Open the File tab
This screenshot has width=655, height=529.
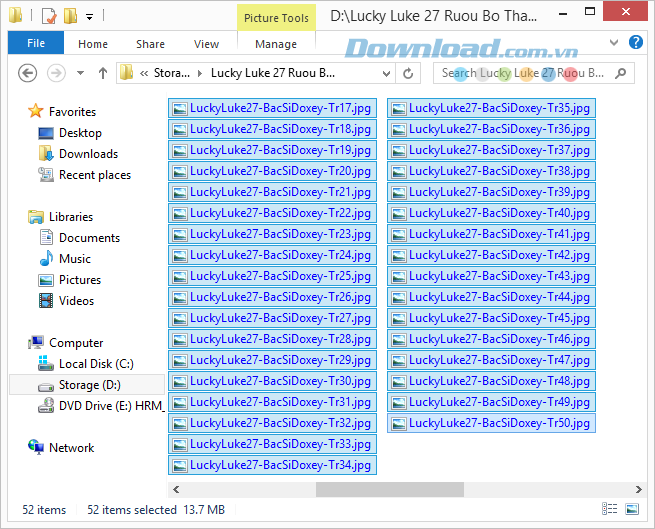point(36,43)
